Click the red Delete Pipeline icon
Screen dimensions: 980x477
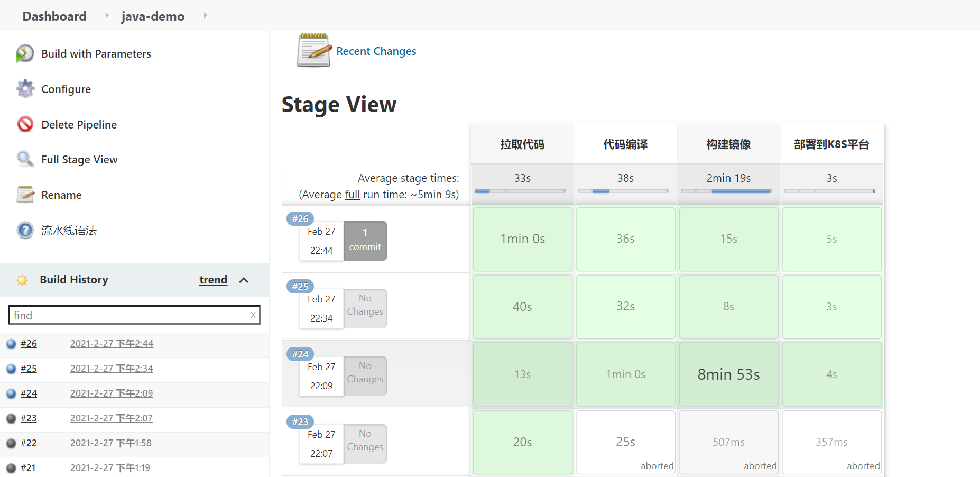click(25, 124)
